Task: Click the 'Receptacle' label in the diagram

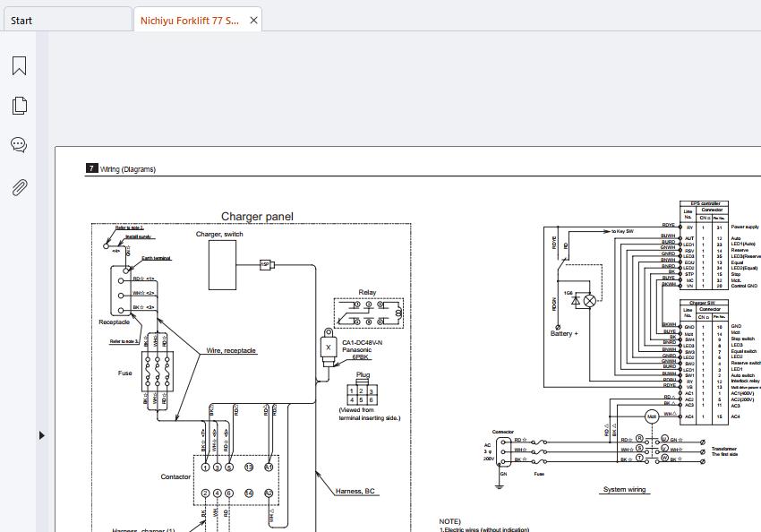Action: point(114,322)
